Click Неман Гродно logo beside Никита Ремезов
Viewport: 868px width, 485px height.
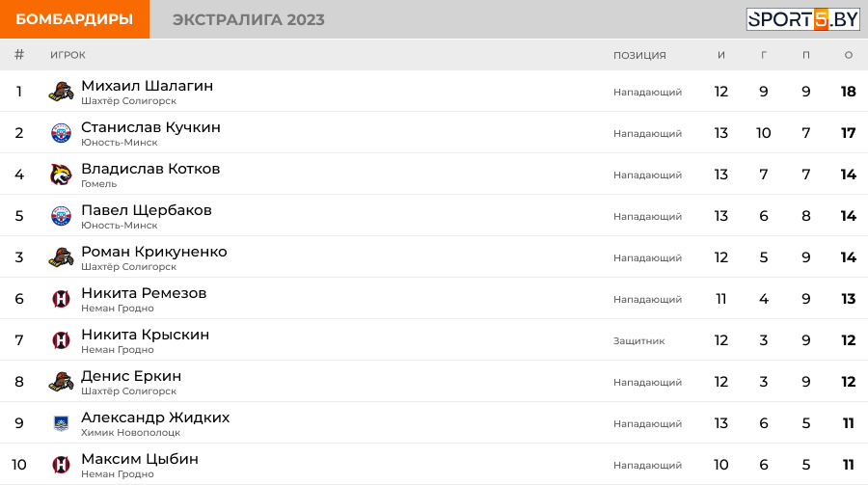(x=61, y=299)
